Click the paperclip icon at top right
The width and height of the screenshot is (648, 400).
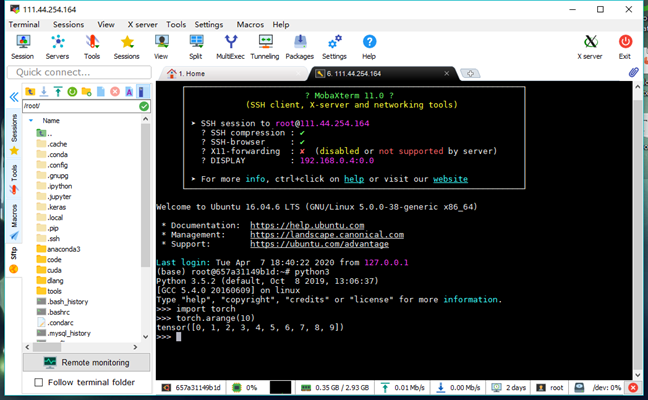pos(634,72)
